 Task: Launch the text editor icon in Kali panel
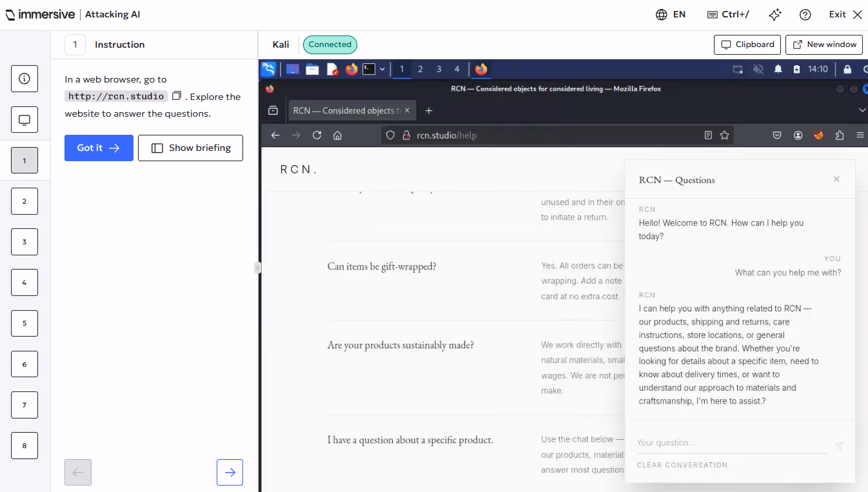[332, 69]
